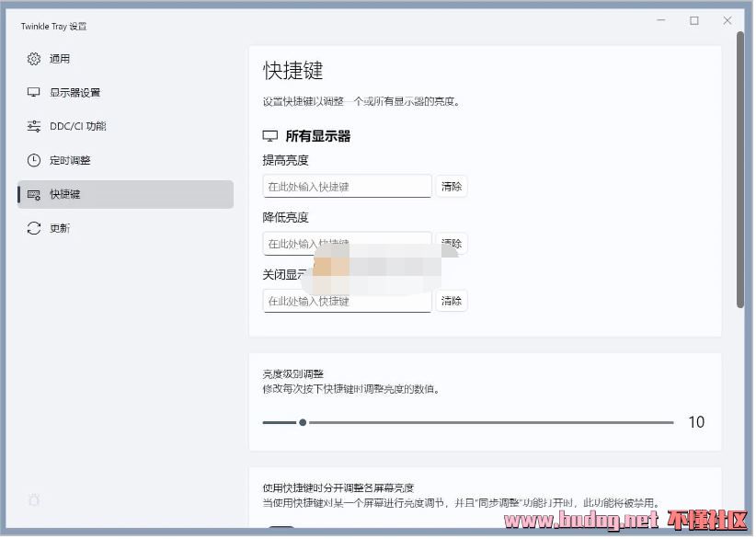The width and height of the screenshot is (756, 539).
Task: Click the 亮度级别调整 slider handle
Action: (x=303, y=423)
